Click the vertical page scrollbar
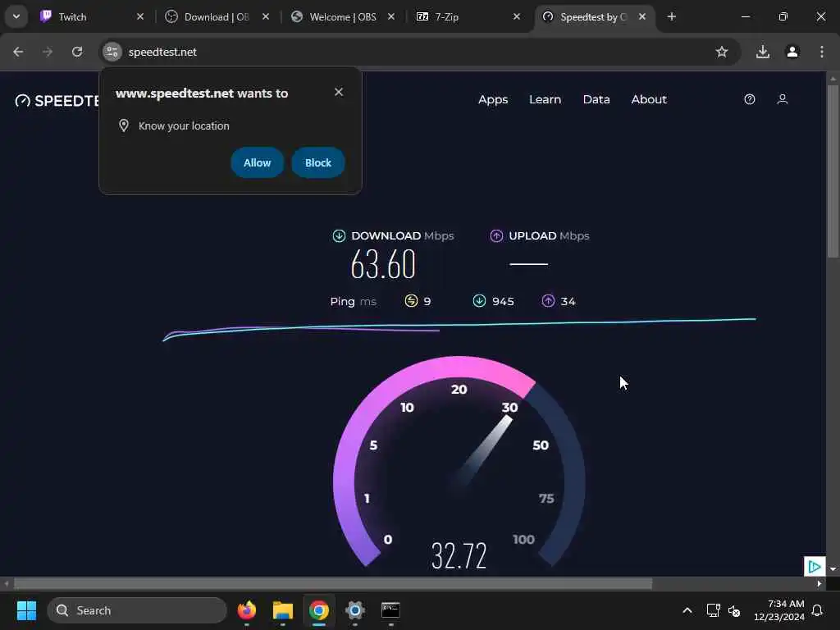The width and height of the screenshot is (840, 630). tap(833, 171)
